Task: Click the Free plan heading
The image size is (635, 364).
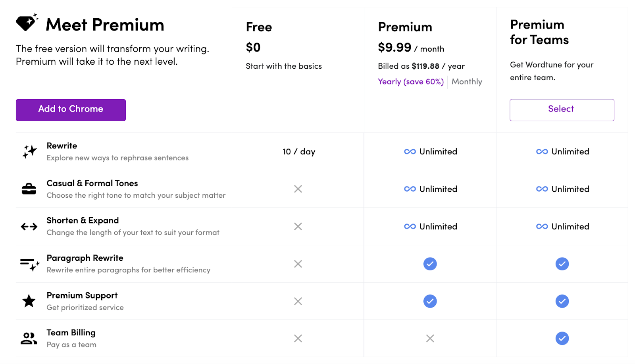Action: point(259,27)
